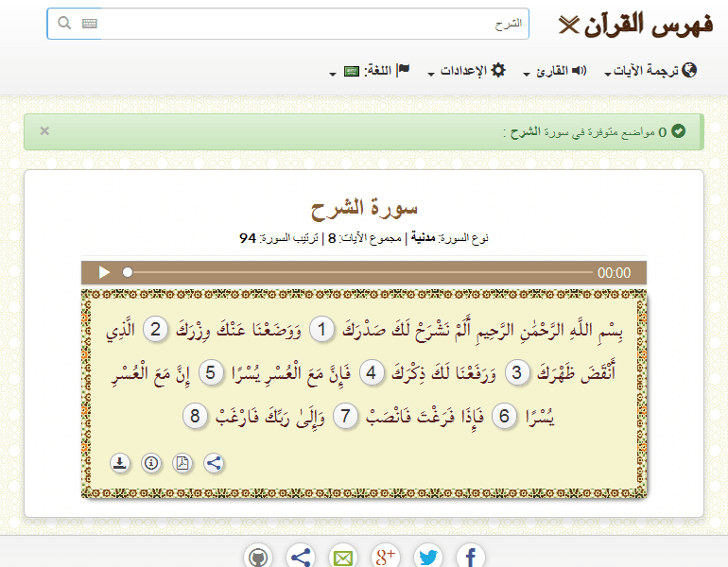This screenshot has height=567, width=728.
Task: Share via Facebook footer icon
Action: coord(471,556)
